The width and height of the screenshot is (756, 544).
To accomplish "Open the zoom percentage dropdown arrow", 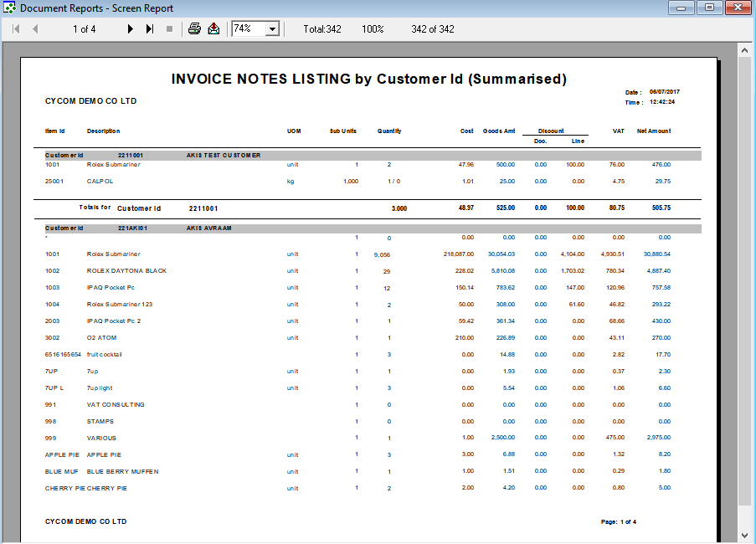I will click(272, 29).
